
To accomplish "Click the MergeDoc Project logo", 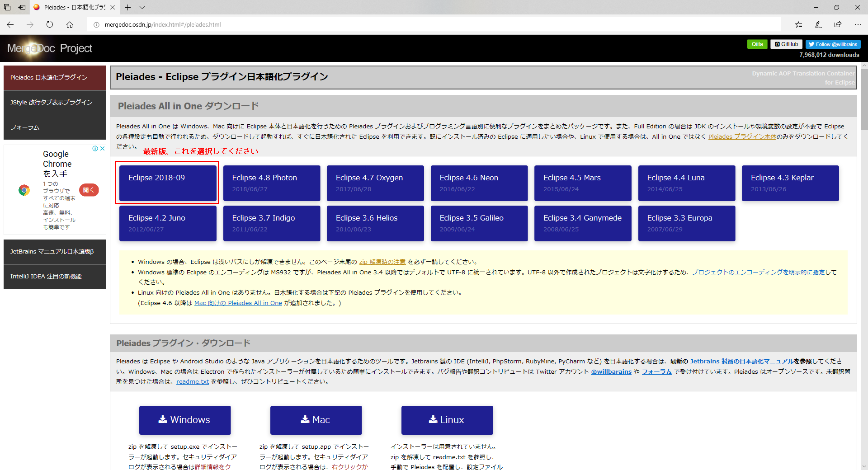I will (50, 48).
